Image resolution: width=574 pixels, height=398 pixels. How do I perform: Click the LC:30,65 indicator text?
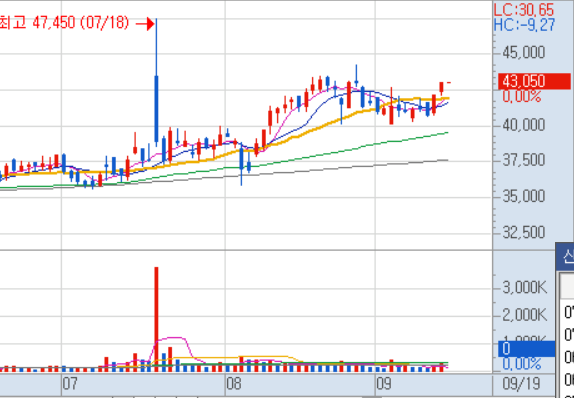524,10
